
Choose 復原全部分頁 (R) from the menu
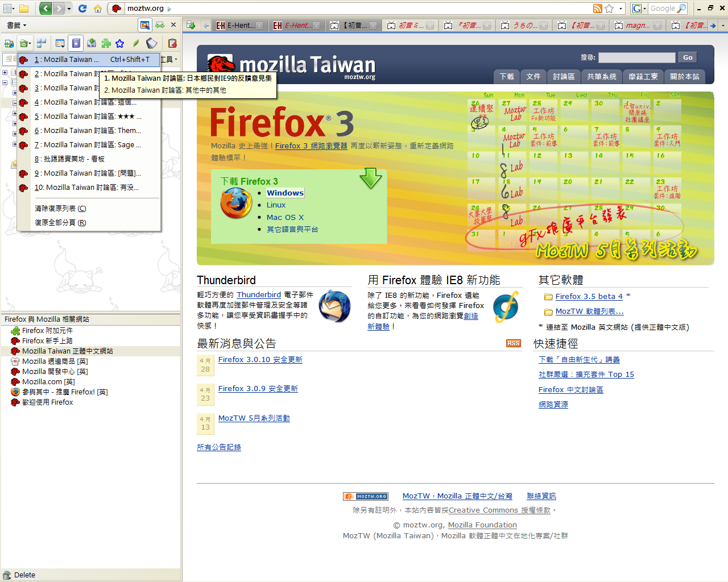pyautogui.click(x=60, y=223)
